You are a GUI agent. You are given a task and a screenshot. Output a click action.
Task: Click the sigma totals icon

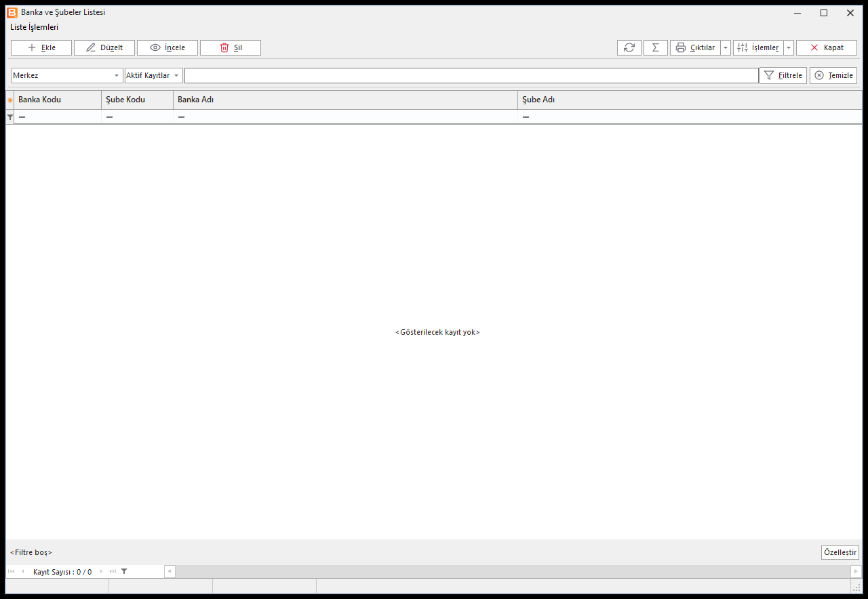pyautogui.click(x=656, y=47)
